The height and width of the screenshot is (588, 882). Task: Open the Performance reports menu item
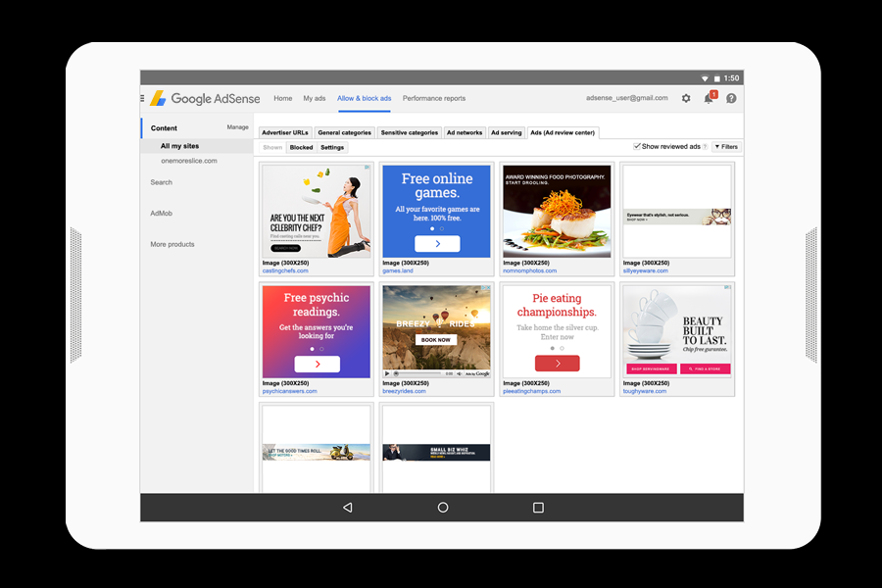[433, 98]
